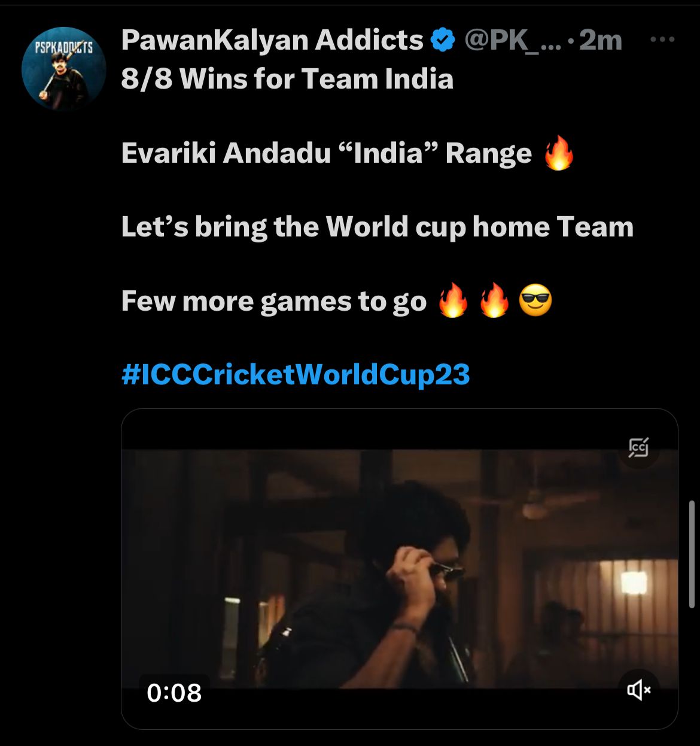Open the three-dot more options menu
Image resolution: width=700 pixels, height=746 pixels.
pos(662,40)
